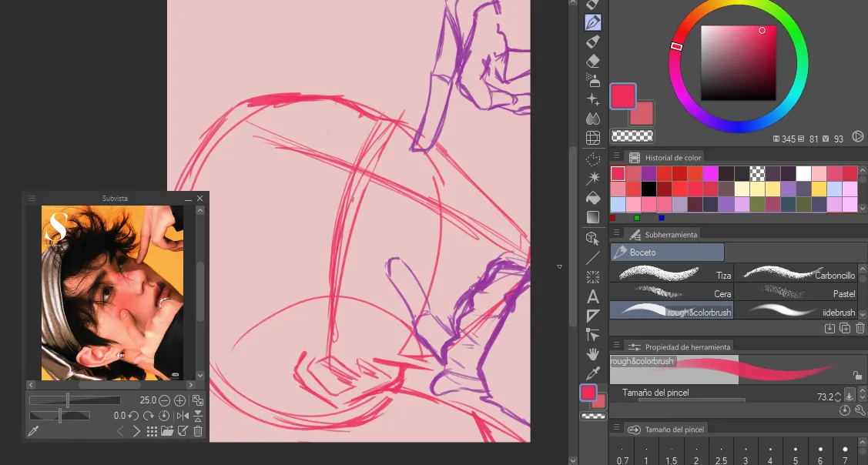This screenshot has width=868, height=465.
Task: Open the sub tool detail wrench icon
Action: tap(860, 410)
